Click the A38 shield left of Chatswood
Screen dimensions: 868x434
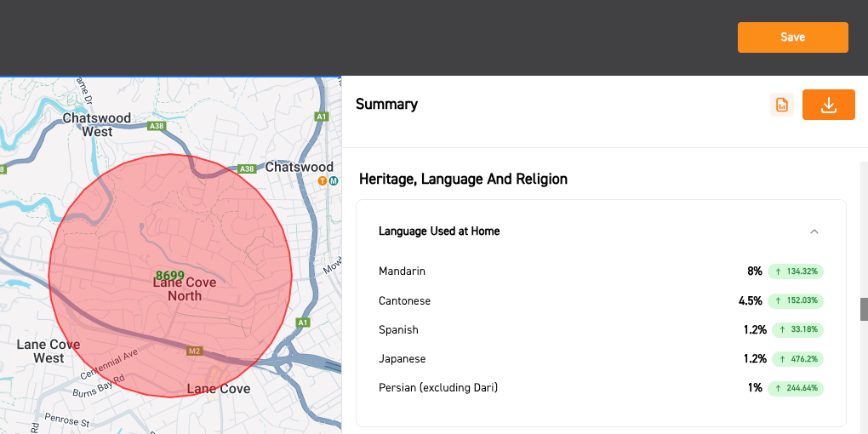(x=246, y=168)
